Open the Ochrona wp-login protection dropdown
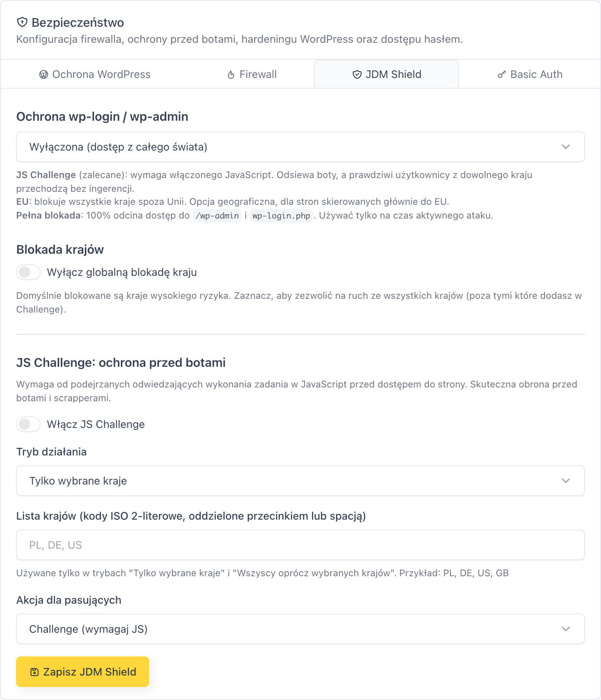The image size is (601, 700). (300, 147)
